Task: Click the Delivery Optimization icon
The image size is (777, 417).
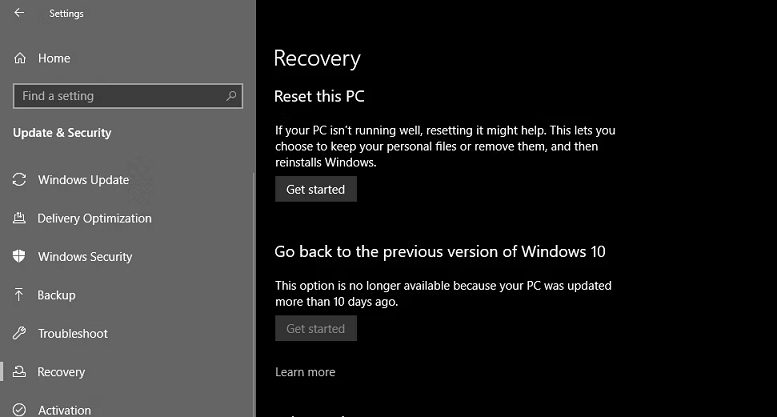Action: point(19,218)
